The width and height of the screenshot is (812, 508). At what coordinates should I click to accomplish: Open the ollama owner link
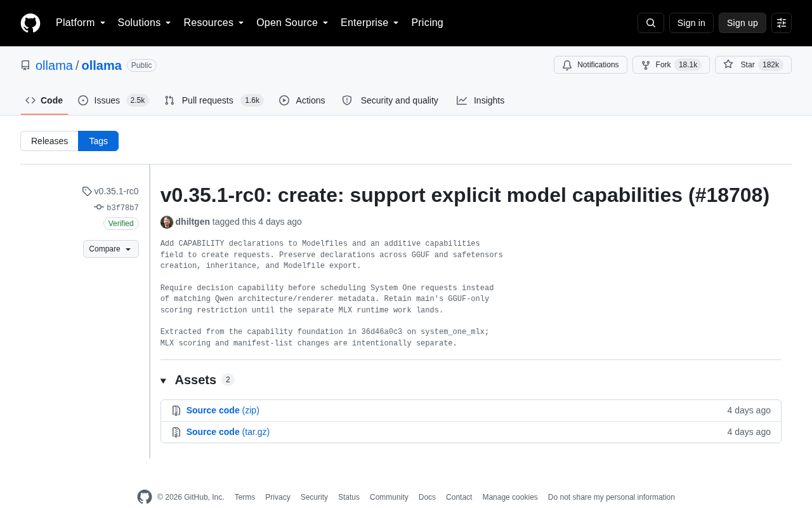coord(54,65)
